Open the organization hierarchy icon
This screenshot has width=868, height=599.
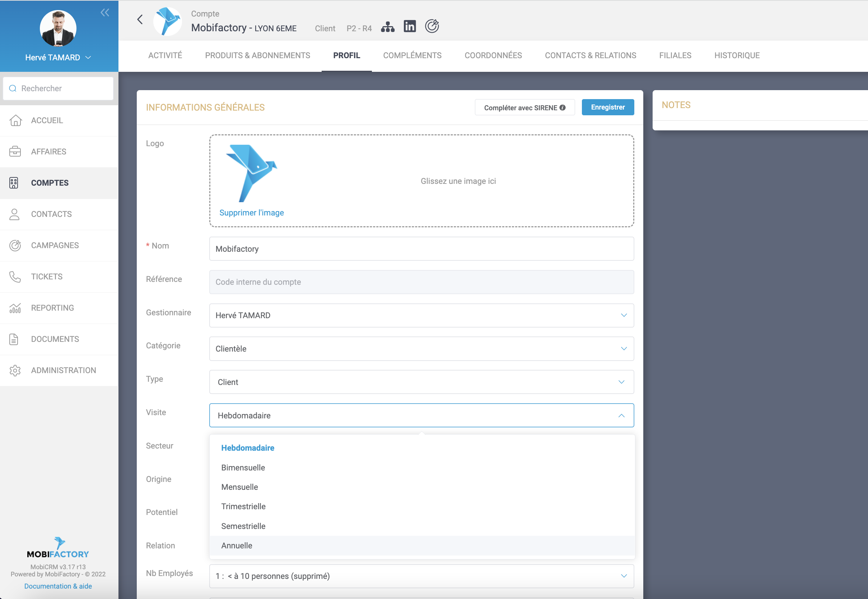(387, 27)
